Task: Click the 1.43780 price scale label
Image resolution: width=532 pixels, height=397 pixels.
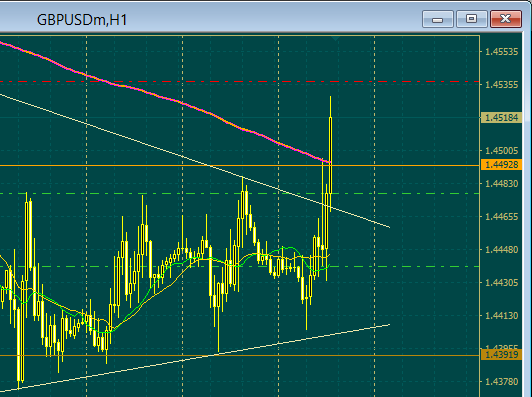Action: tap(501, 382)
